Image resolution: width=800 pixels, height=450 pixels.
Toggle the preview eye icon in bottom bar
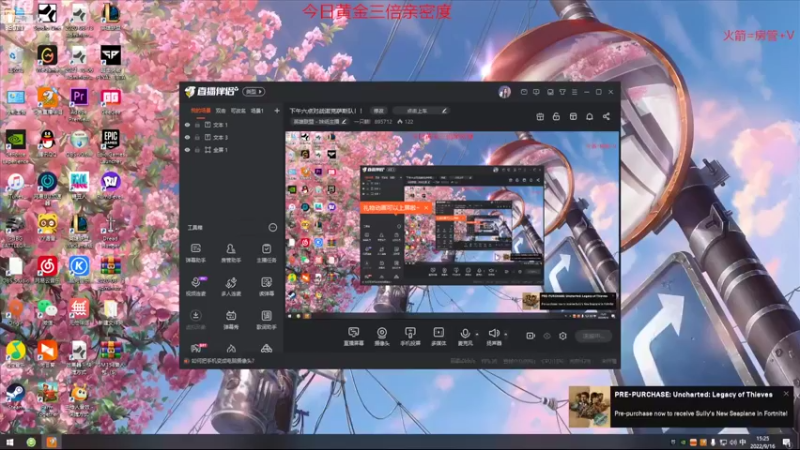tap(547, 336)
